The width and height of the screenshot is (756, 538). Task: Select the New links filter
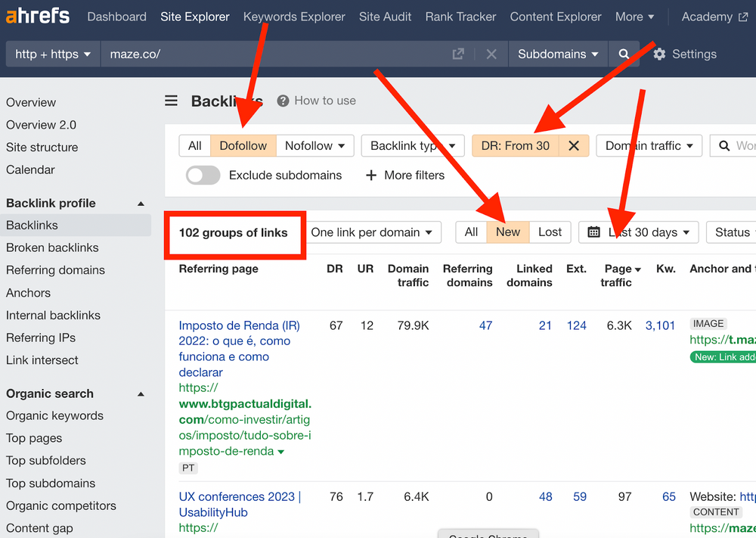(508, 232)
